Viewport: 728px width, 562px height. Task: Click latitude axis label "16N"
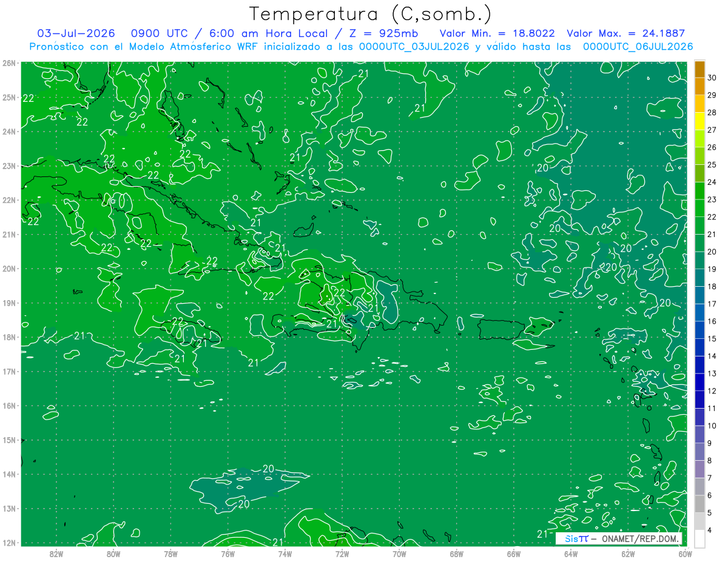tap(9, 406)
